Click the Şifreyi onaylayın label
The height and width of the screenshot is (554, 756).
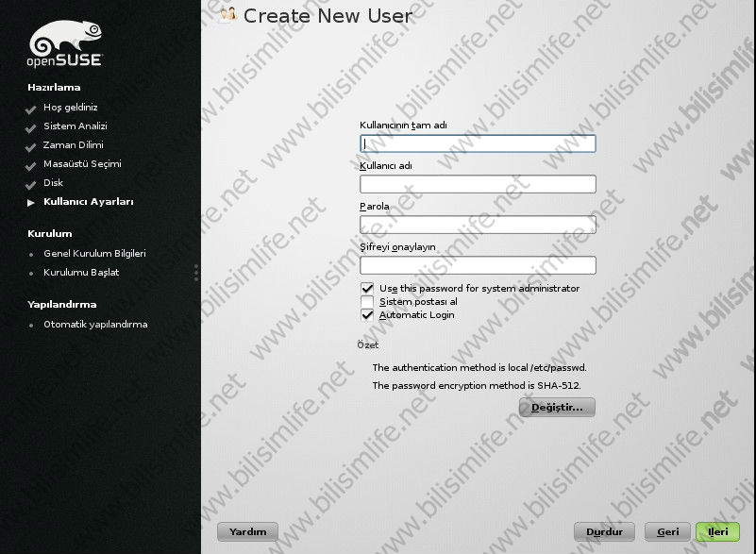pos(397,247)
